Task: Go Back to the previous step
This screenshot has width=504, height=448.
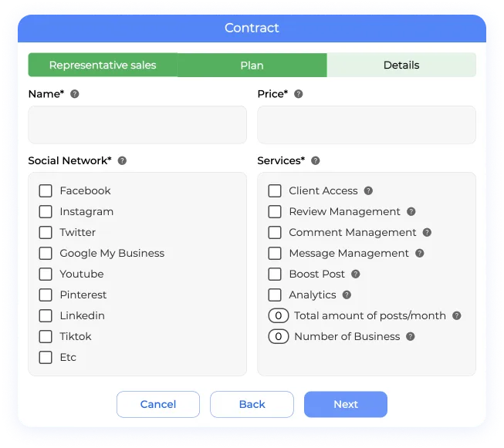Action: point(252,404)
